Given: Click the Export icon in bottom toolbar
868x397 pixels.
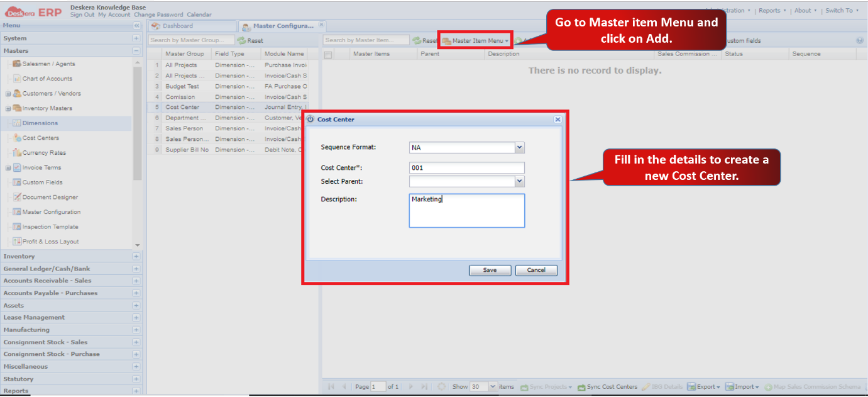Looking at the screenshot, I should pyautogui.click(x=691, y=387).
